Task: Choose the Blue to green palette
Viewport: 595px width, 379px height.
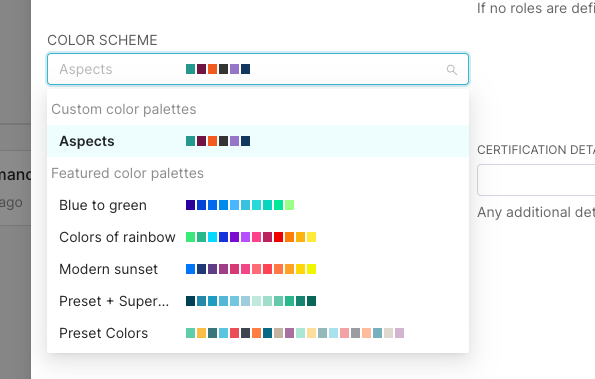Action: tap(258, 205)
